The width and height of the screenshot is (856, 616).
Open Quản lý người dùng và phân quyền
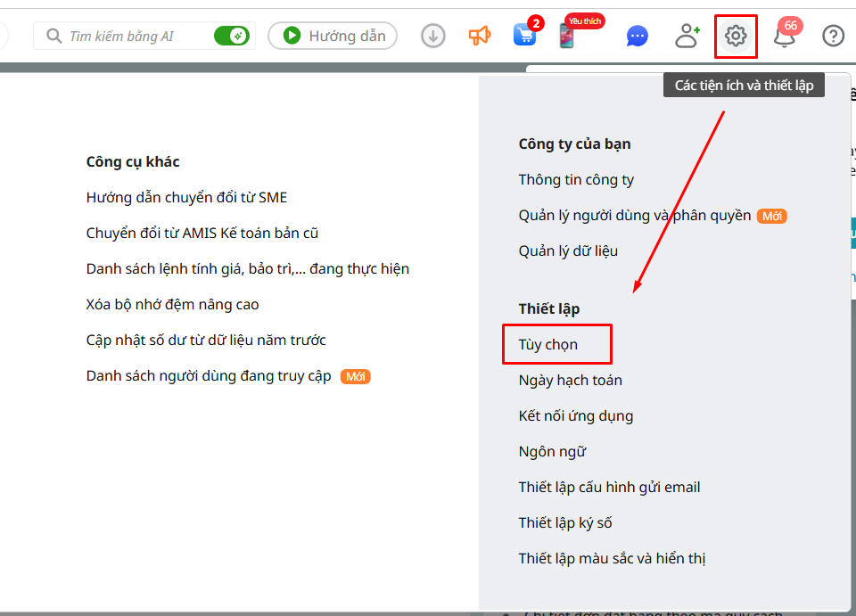tap(634, 216)
